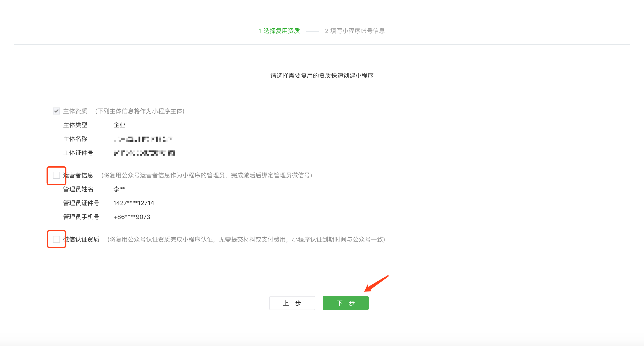Select step 2 填写小程序帐号信息
Image resolution: width=644 pixels, height=346 pixels.
click(355, 31)
